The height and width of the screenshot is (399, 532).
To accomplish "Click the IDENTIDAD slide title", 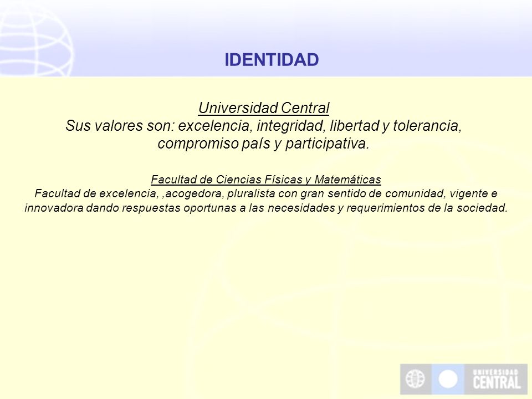I will click(x=272, y=60).
